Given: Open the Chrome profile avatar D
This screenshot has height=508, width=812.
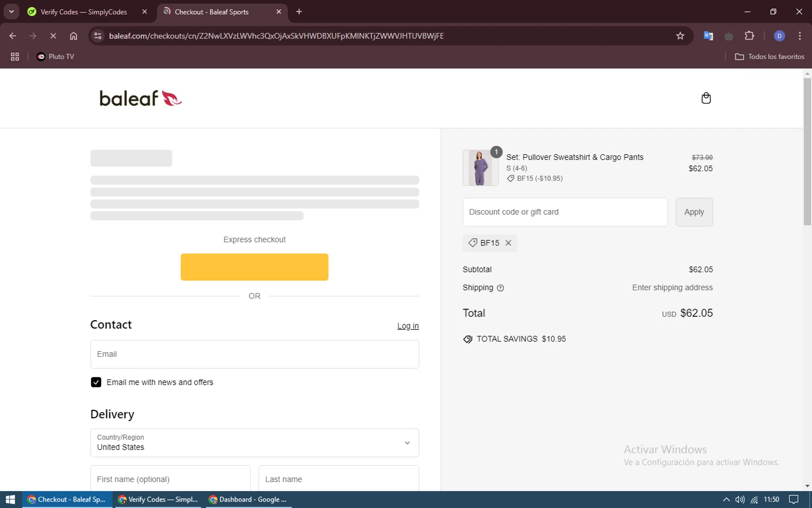Looking at the screenshot, I should (x=780, y=36).
